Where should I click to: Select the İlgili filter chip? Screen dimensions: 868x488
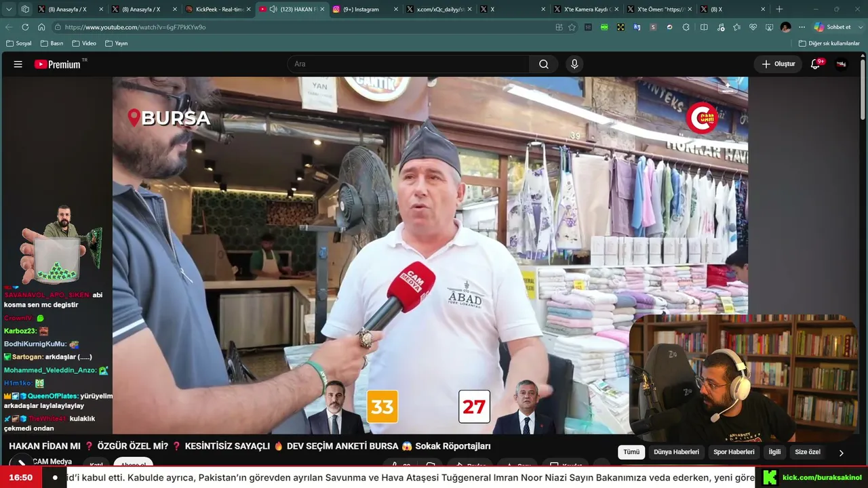(774, 452)
